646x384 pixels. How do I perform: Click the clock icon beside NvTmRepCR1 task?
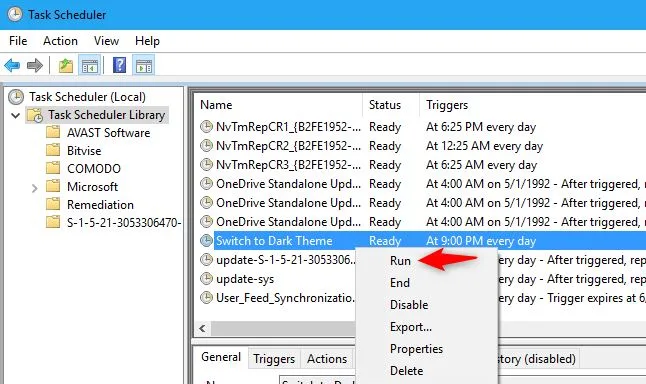pos(206,126)
